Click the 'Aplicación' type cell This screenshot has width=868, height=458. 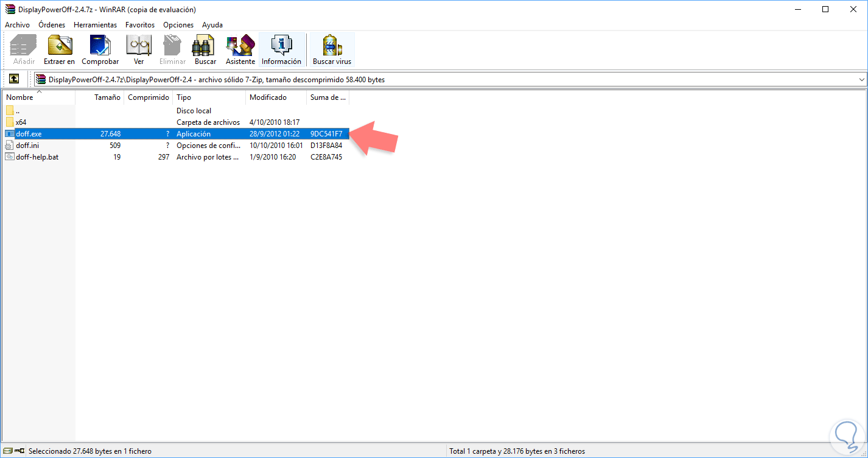point(194,133)
